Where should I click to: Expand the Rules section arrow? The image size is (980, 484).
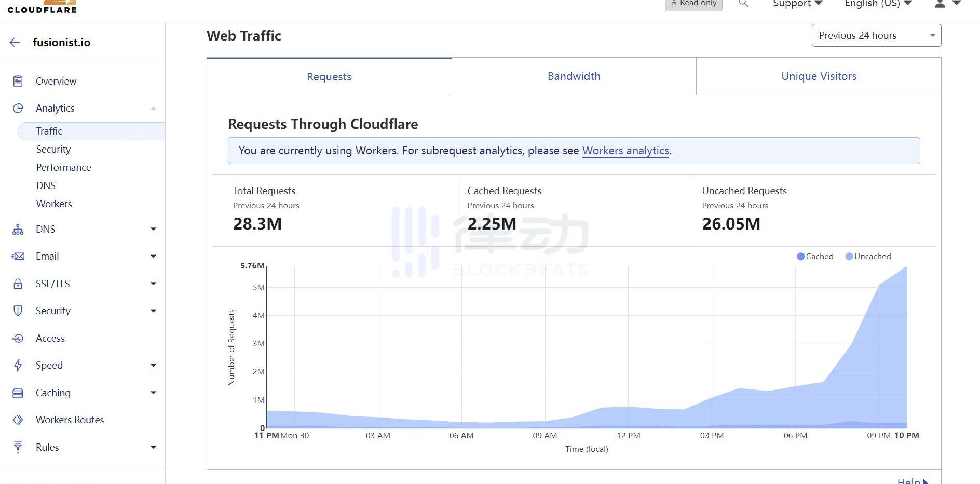(153, 447)
